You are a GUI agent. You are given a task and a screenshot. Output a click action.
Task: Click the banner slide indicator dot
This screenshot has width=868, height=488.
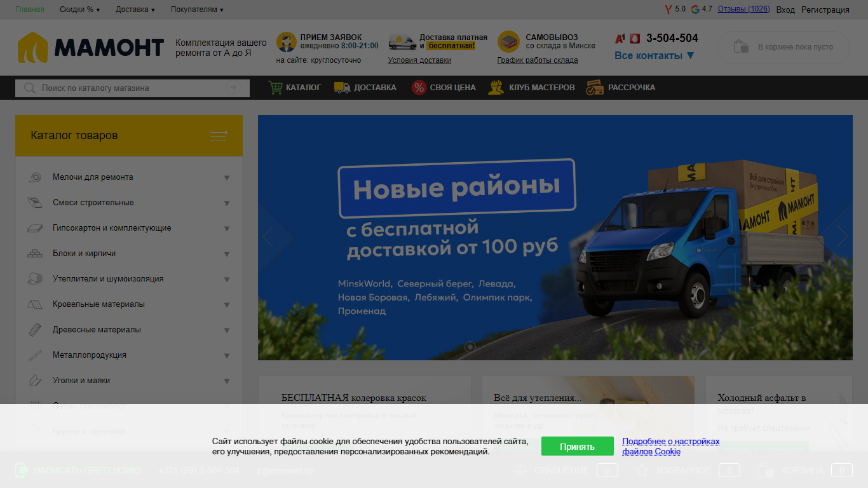click(x=470, y=346)
